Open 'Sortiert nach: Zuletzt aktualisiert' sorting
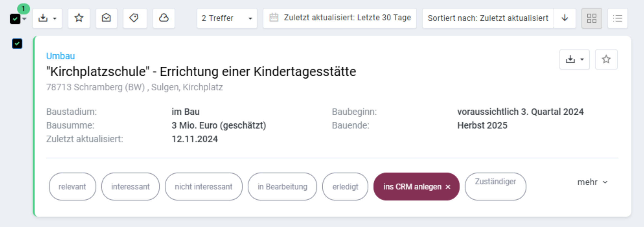The image size is (644, 227). (x=488, y=18)
